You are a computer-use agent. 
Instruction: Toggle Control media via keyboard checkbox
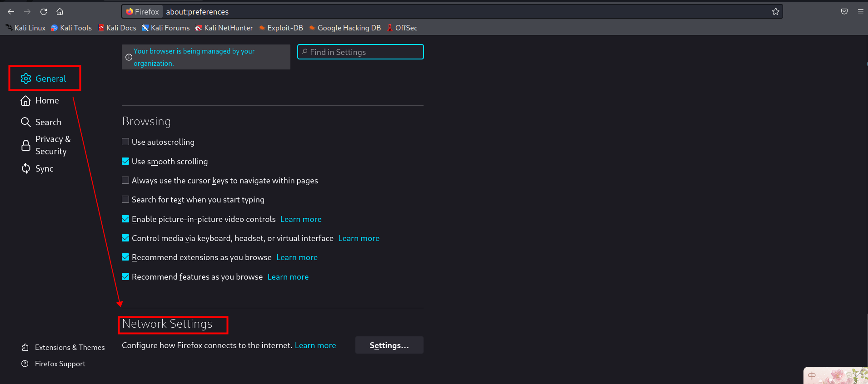125,238
